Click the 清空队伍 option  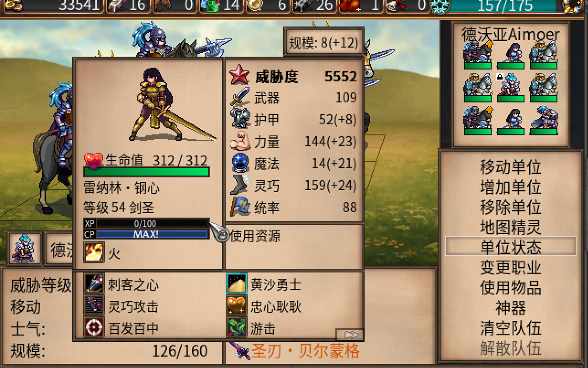[x=510, y=328]
